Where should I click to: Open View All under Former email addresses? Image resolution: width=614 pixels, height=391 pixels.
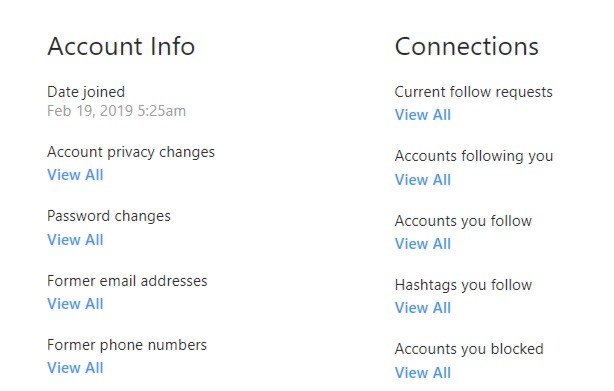[75, 304]
